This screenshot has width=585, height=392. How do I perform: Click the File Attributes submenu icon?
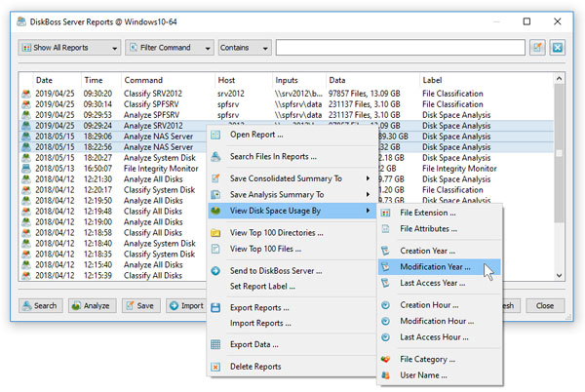(386, 229)
